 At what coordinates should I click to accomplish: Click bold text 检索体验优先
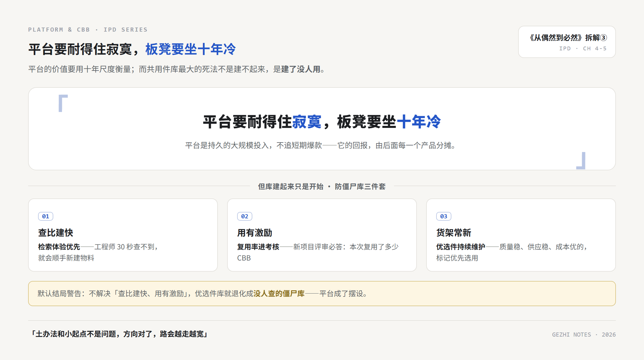click(x=59, y=247)
